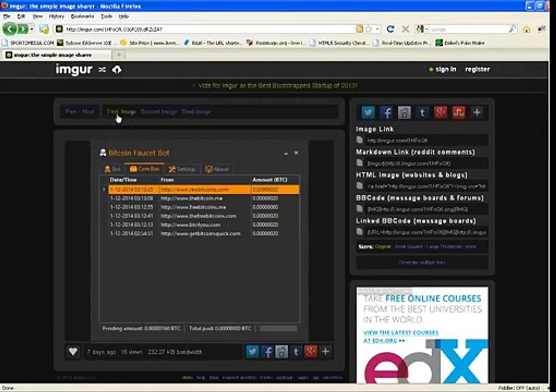
Task: Click the search magnifier icon
Action: click(512, 29)
